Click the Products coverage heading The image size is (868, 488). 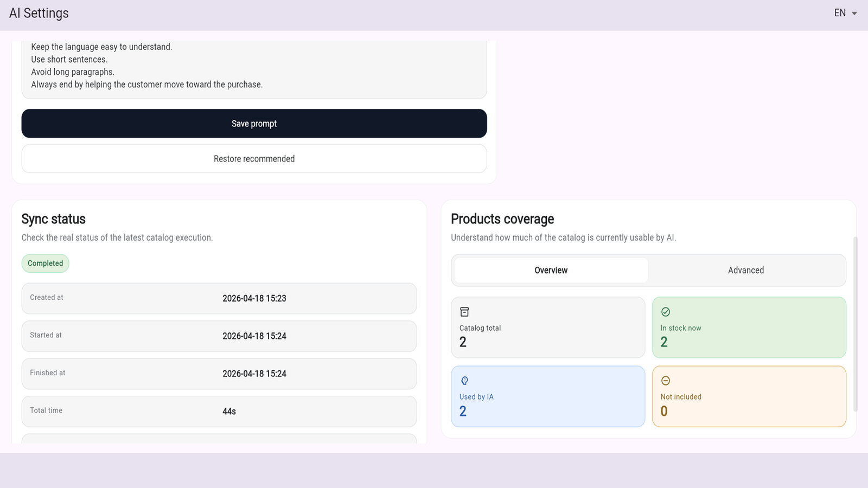502,219
